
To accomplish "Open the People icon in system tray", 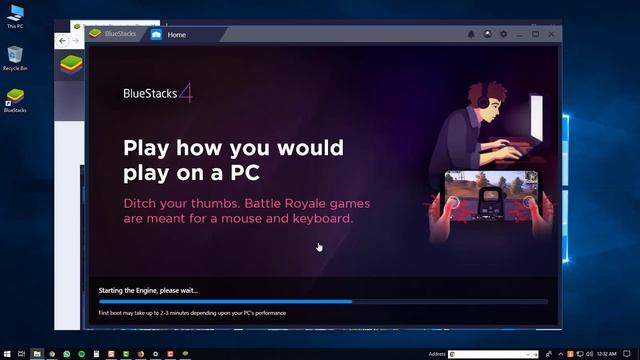I will (549, 354).
